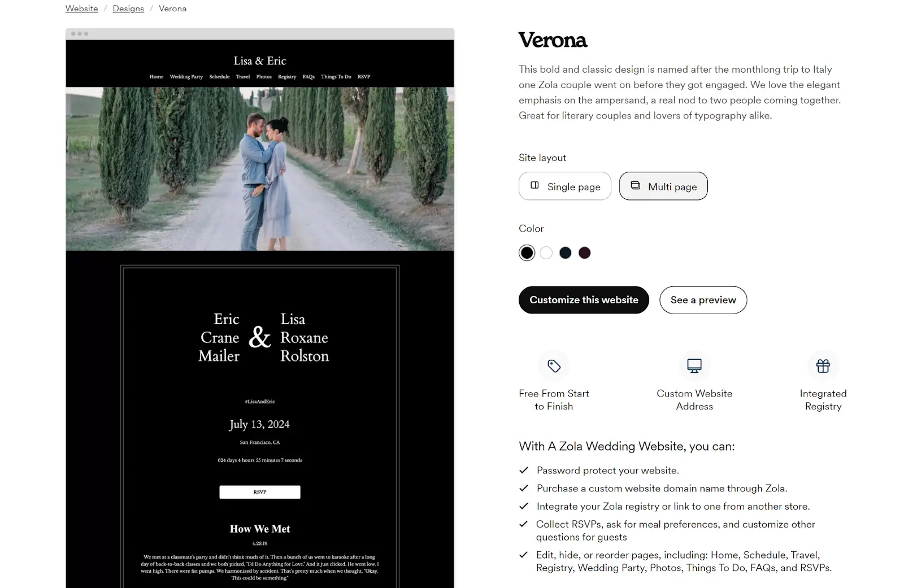Image resolution: width=904 pixels, height=588 pixels.
Task: Click the couple photo in the preview
Action: coord(260,169)
